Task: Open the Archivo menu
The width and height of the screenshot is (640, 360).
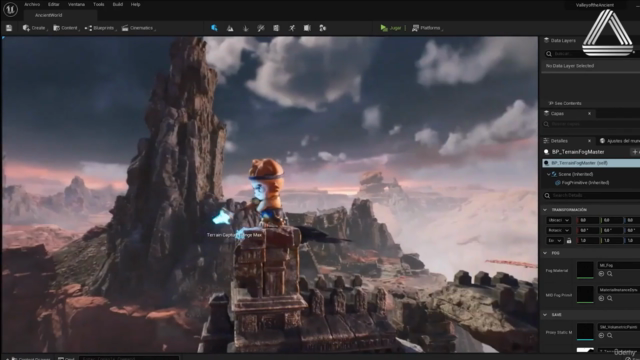Action: (x=32, y=4)
